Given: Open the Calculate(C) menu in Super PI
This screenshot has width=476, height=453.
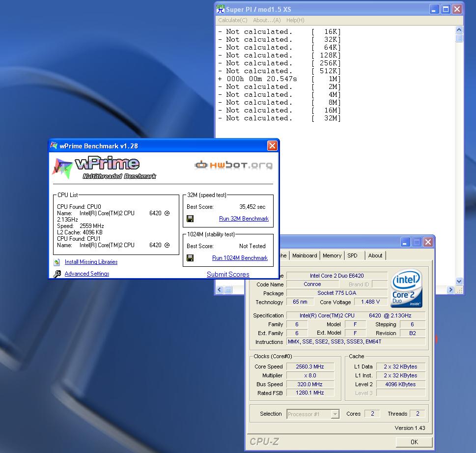Looking at the screenshot, I should 232,20.
